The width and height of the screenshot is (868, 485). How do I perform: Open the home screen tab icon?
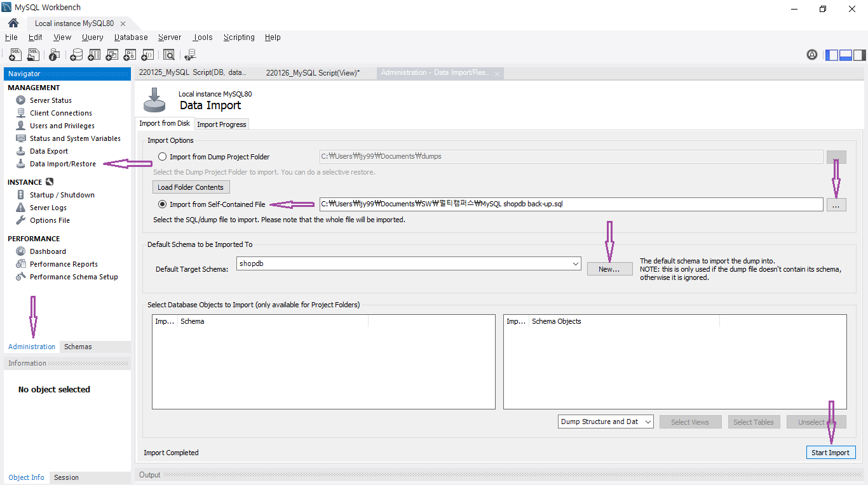pos(13,23)
